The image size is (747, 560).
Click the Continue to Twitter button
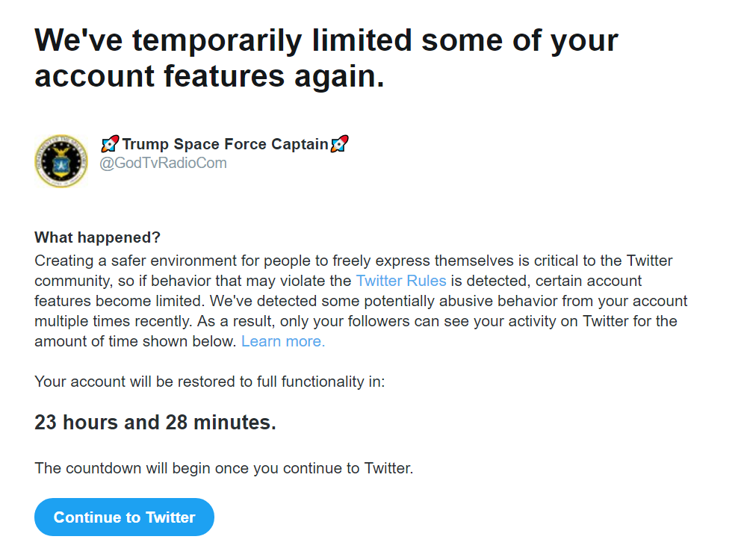[x=124, y=517]
